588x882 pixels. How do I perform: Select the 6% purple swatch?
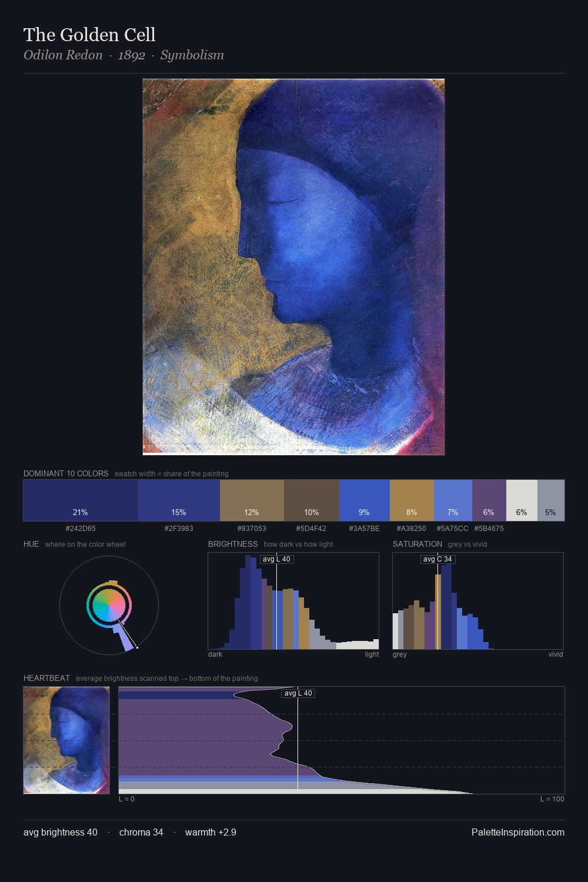click(x=489, y=500)
